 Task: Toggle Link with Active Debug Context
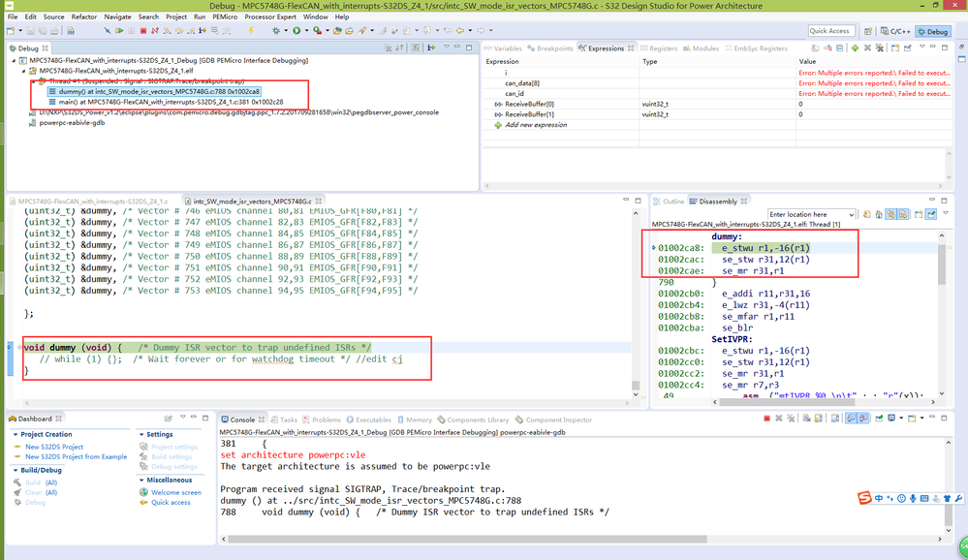(890, 214)
